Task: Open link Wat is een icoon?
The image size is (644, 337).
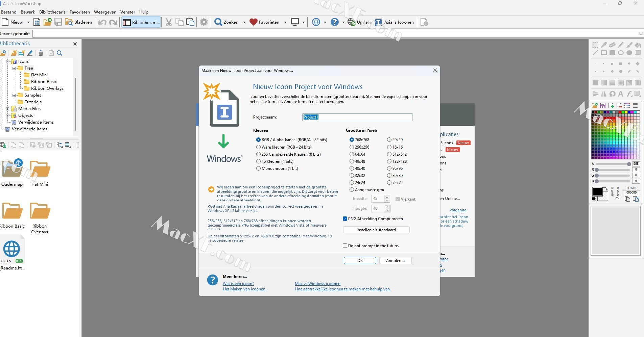Action: pyautogui.click(x=238, y=284)
